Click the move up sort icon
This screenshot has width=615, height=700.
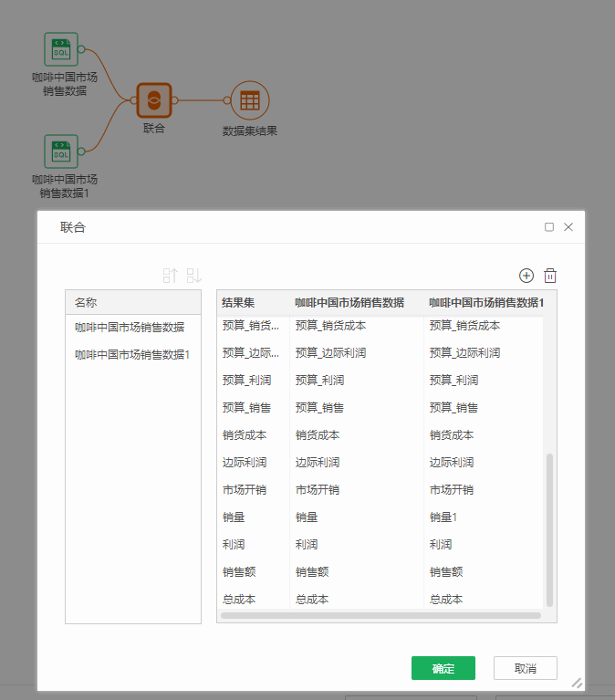tap(171, 276)
